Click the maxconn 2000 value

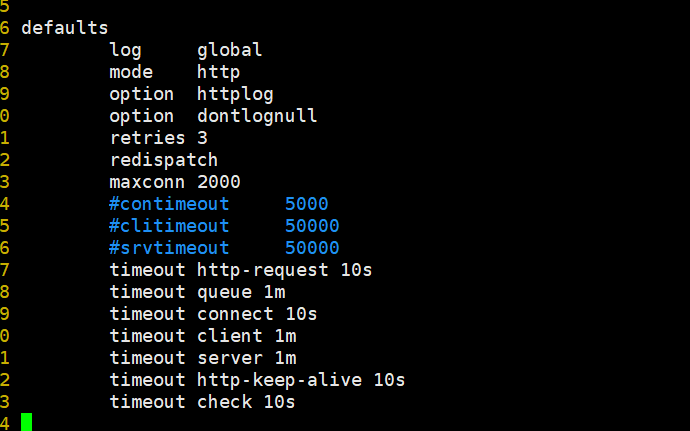[x=219, y=182]
